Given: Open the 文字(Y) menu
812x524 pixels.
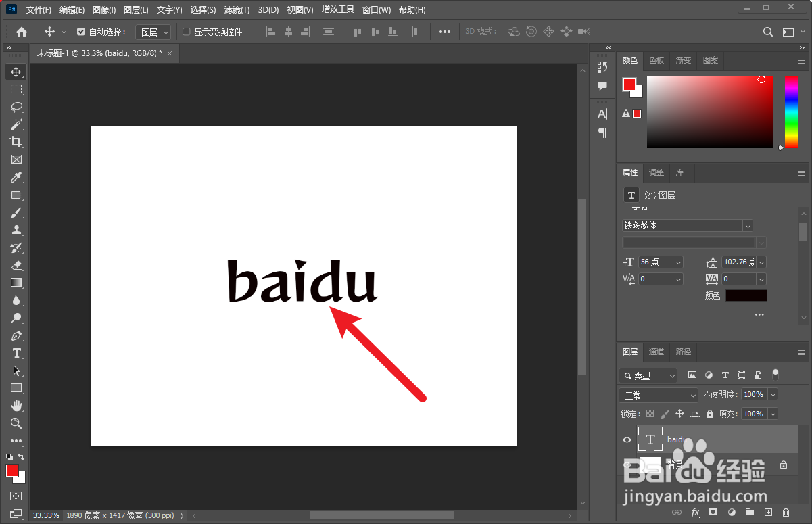Looking at the screenshot, I should (169, 10).
